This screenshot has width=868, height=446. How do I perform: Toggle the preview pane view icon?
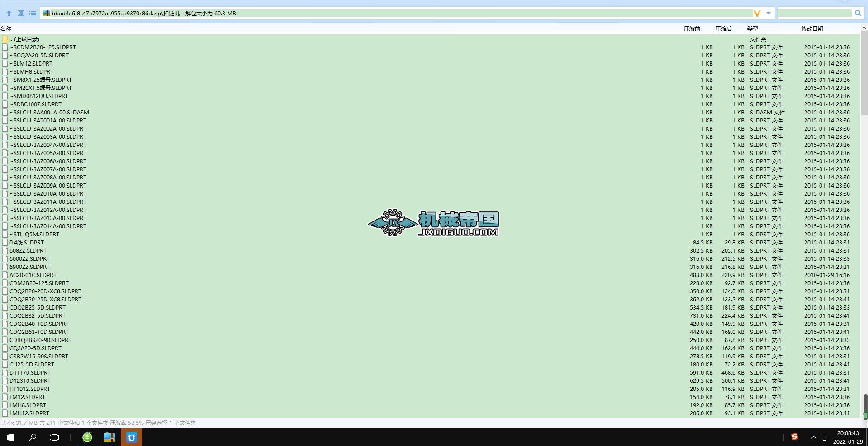tap(21, 13)
